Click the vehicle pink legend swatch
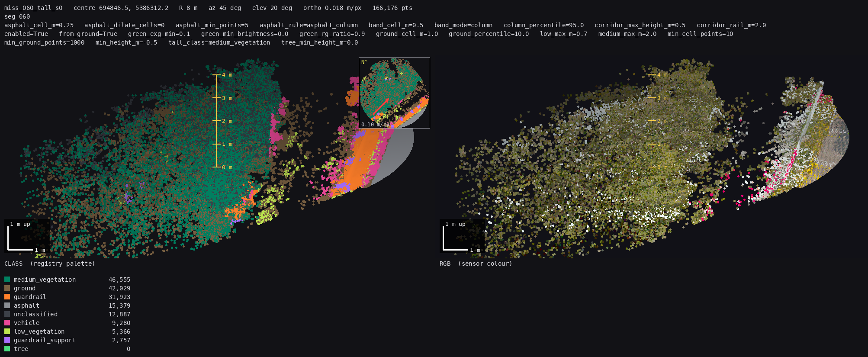 pyautogui.click(x=7, y=323)
